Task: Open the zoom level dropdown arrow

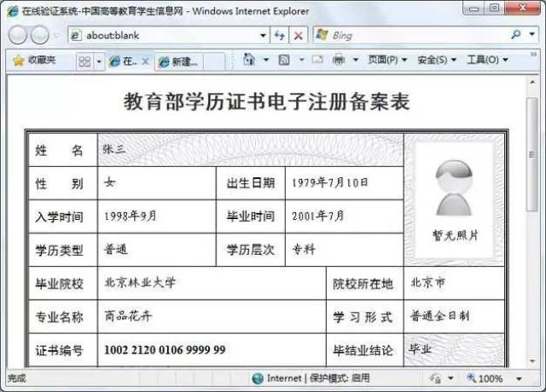Action: pos(519,378)
